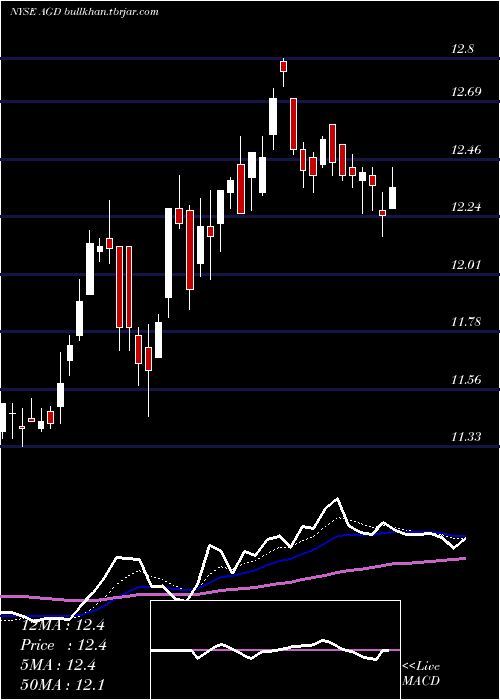Click the 11.78 price axis label
The image size is (500, 700).
coord(466,321)
